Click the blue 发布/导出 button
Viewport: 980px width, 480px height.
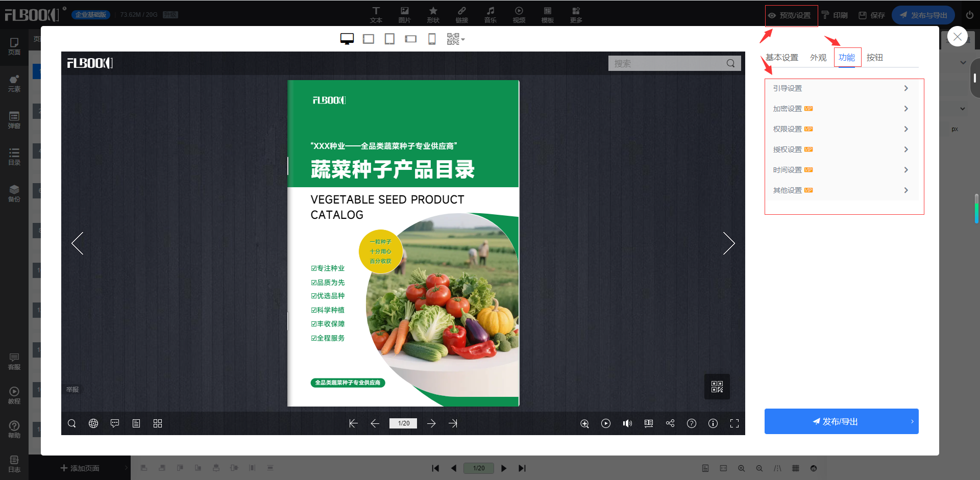click(841, 421)
